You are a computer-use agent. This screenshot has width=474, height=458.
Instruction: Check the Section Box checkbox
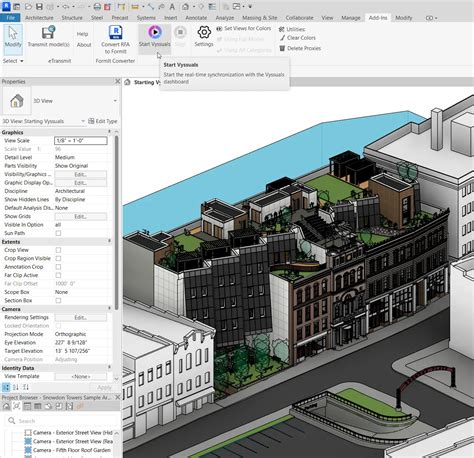click(58, 301)
